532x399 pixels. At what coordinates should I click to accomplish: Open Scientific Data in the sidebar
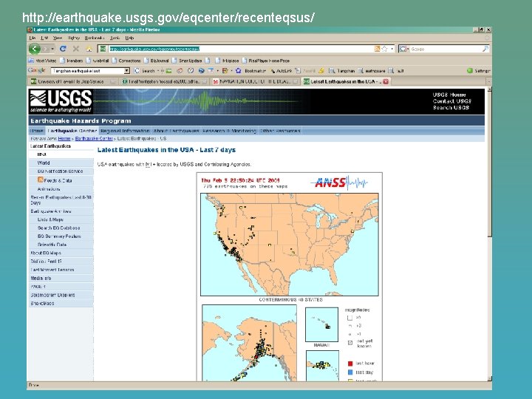[61, 245]
